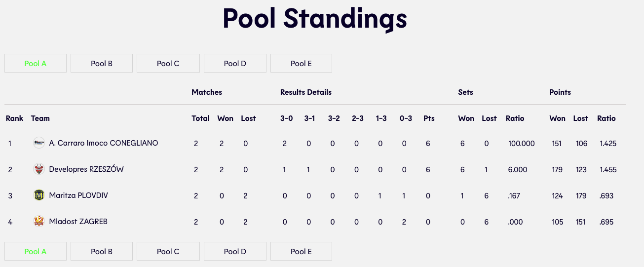Open the Developres RZESZÓW team link
This screenshot has height=267, width=644.
[86, 169]
